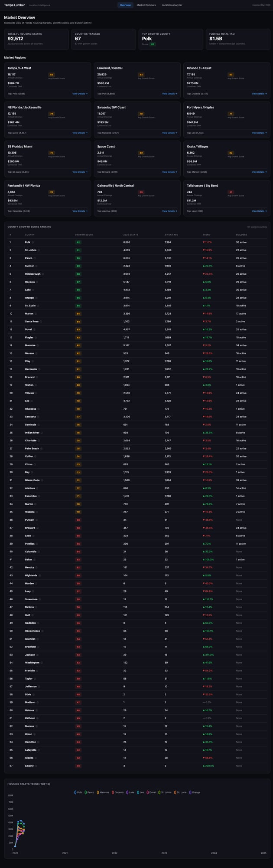Screen dimensions: 273x868
Task: Click the info icon beside Leon county
Action: coord(33,536)
